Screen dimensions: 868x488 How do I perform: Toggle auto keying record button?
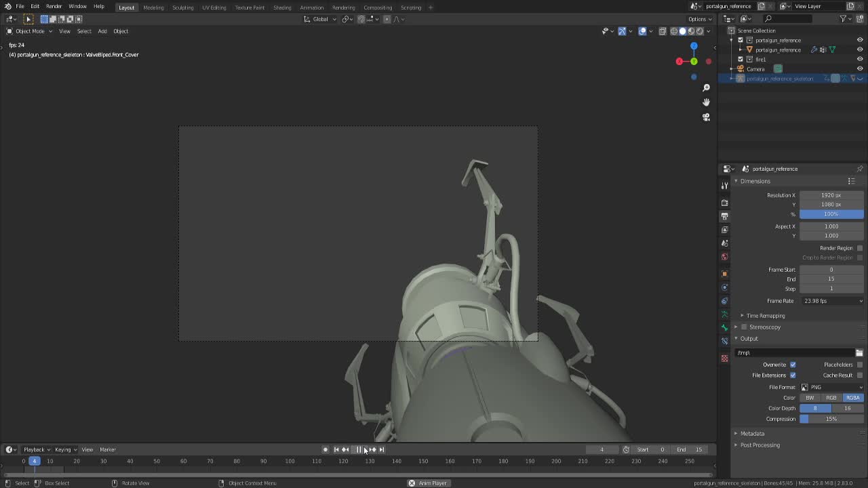coord(325,449)
